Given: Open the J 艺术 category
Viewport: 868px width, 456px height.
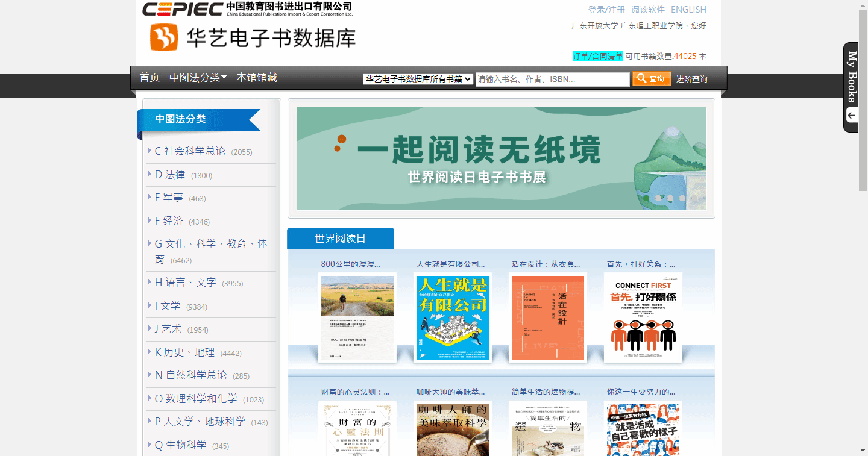Looking at the screenshot, I should click(168, 329).
